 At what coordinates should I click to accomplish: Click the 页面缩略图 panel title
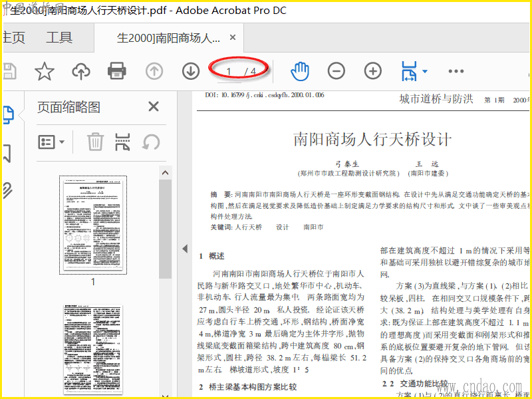click(69, 107)
